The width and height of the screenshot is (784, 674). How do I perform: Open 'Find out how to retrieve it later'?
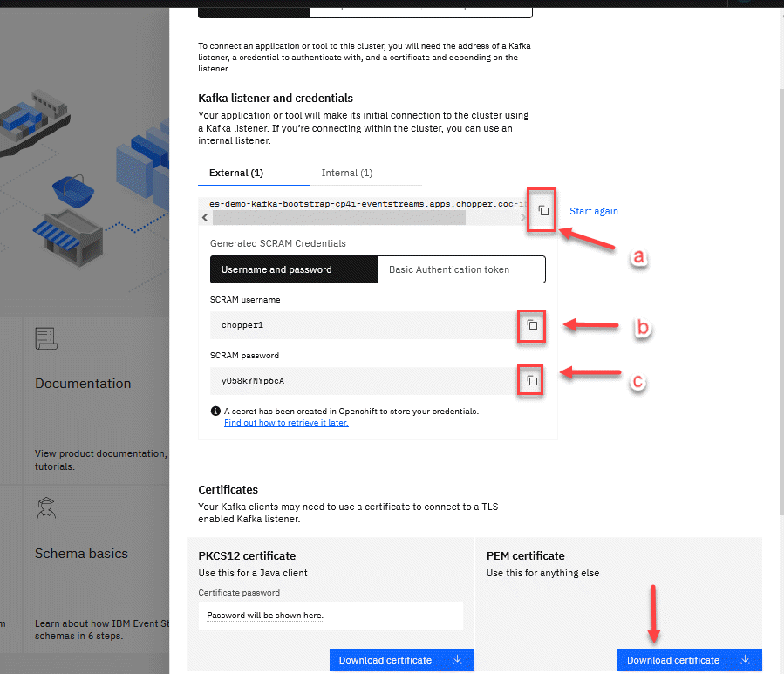click(x=286, y=423)
